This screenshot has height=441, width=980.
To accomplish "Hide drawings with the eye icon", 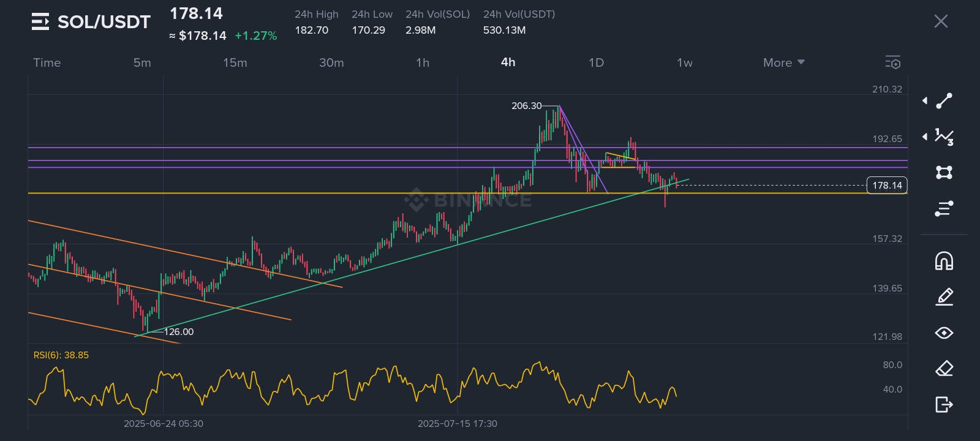I will point(944,333).
